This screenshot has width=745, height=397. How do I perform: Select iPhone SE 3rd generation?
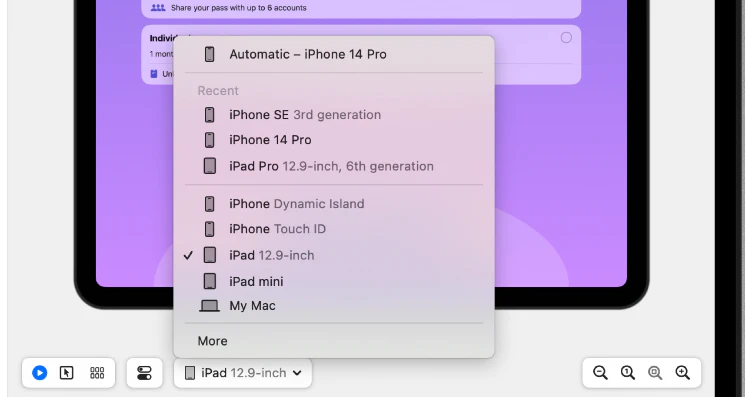334,114
